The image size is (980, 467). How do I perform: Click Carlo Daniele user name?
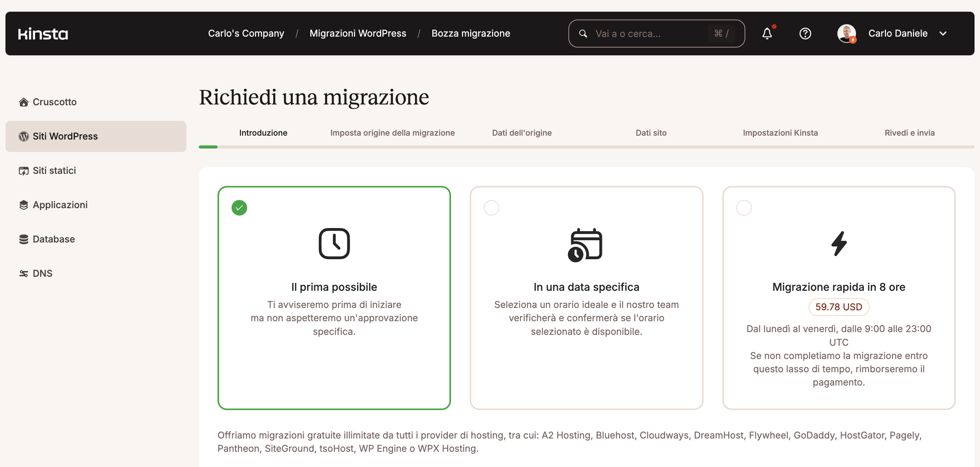click(898, 34)
